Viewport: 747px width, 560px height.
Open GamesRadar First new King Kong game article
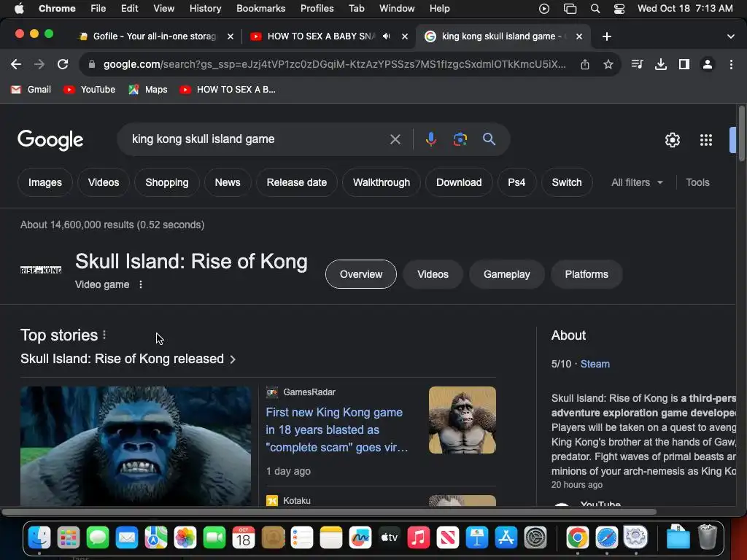pos(337,429)
